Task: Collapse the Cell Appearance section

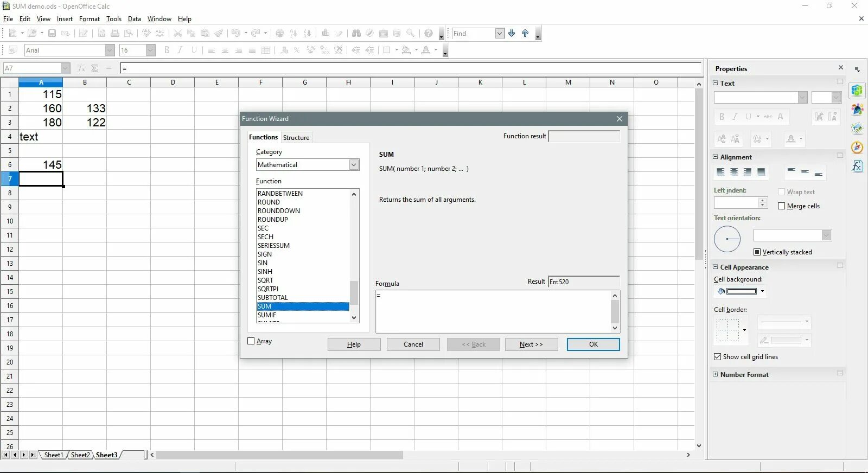Action: [x=715, y=267]
